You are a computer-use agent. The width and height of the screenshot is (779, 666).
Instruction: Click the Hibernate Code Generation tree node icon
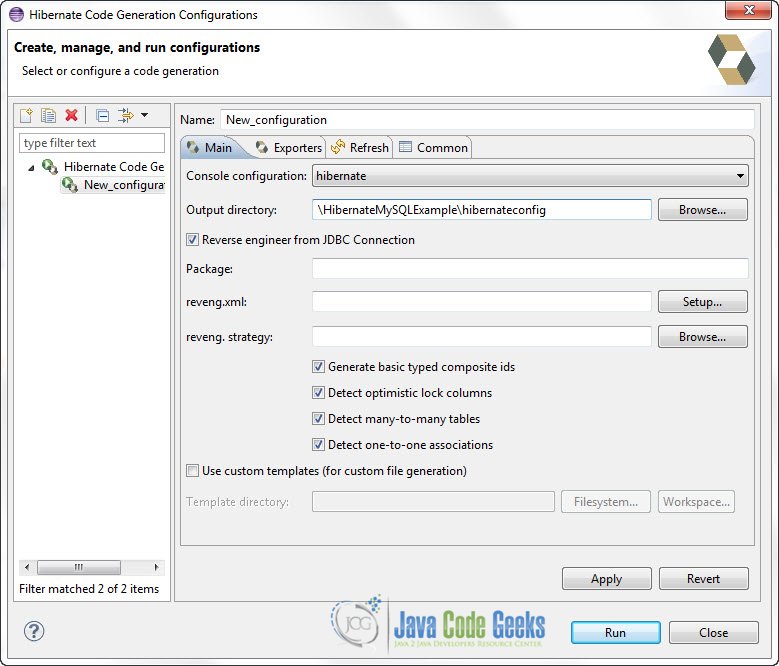tap(50, 166)
